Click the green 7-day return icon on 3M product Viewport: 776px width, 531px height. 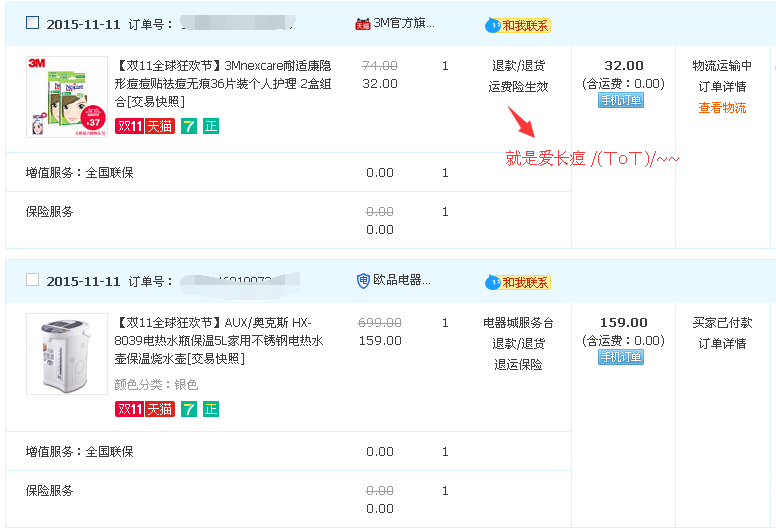click(188, 126)
